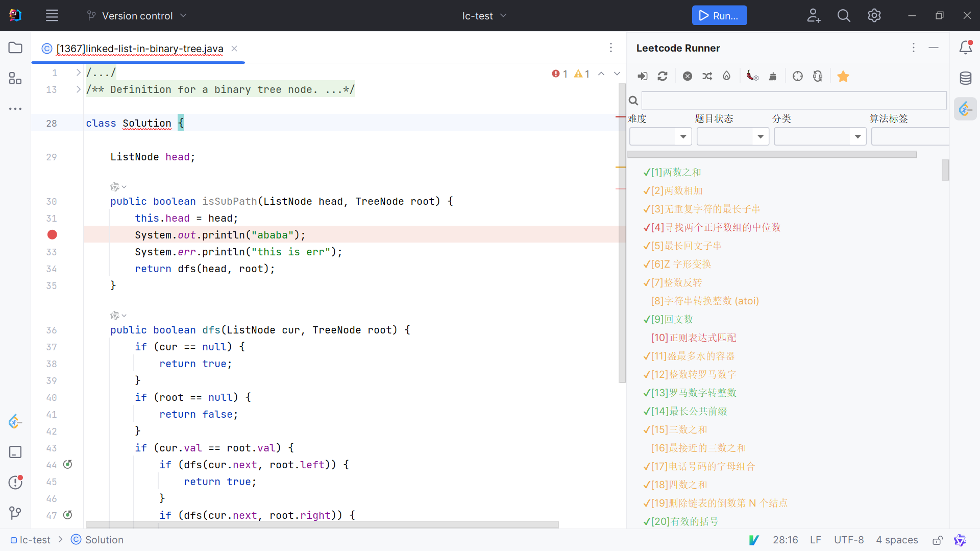Click the sync squares icon in Leetcode toolbar
Viewport: 980px width, 551px height.
818,76
